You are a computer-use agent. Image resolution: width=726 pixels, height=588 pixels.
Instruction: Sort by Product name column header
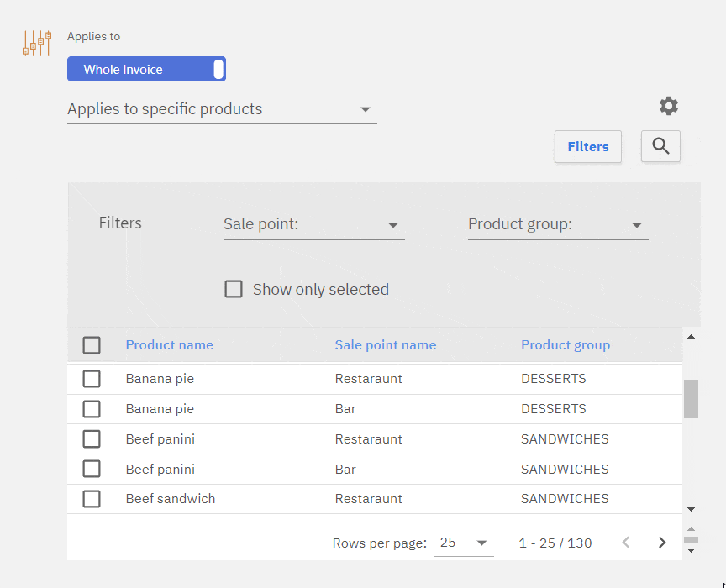pyautogui.click(x=169, y=345)
